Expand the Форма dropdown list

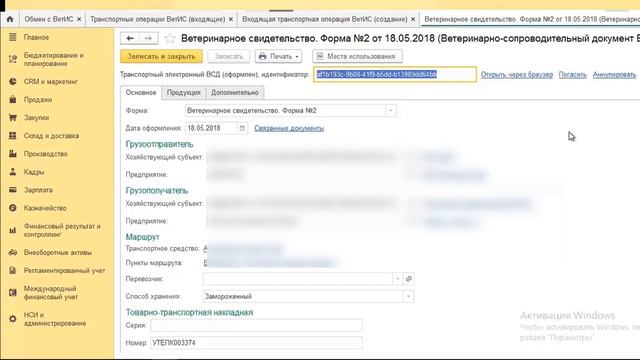click(391, 111)
